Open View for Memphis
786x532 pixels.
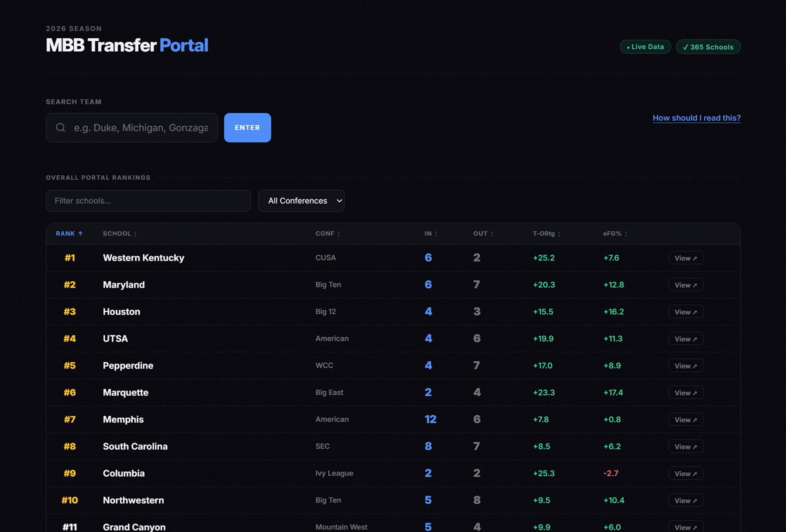[x=686, y=419]
